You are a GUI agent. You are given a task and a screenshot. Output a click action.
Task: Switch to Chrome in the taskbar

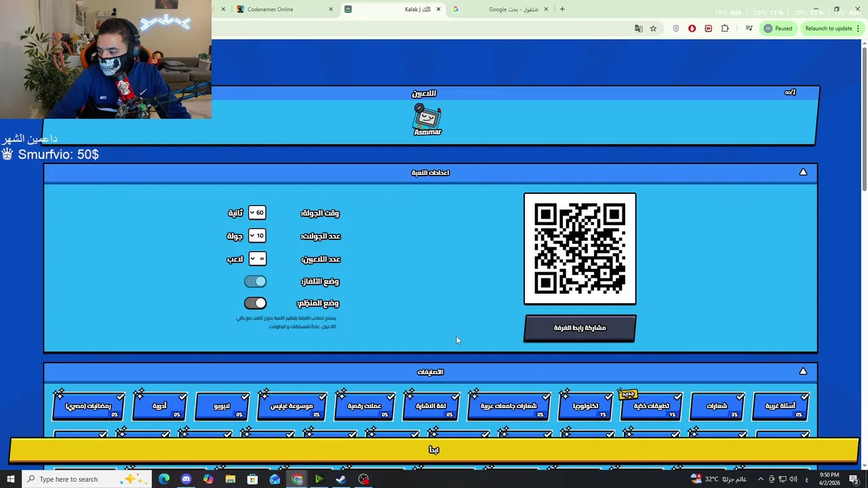297,479
